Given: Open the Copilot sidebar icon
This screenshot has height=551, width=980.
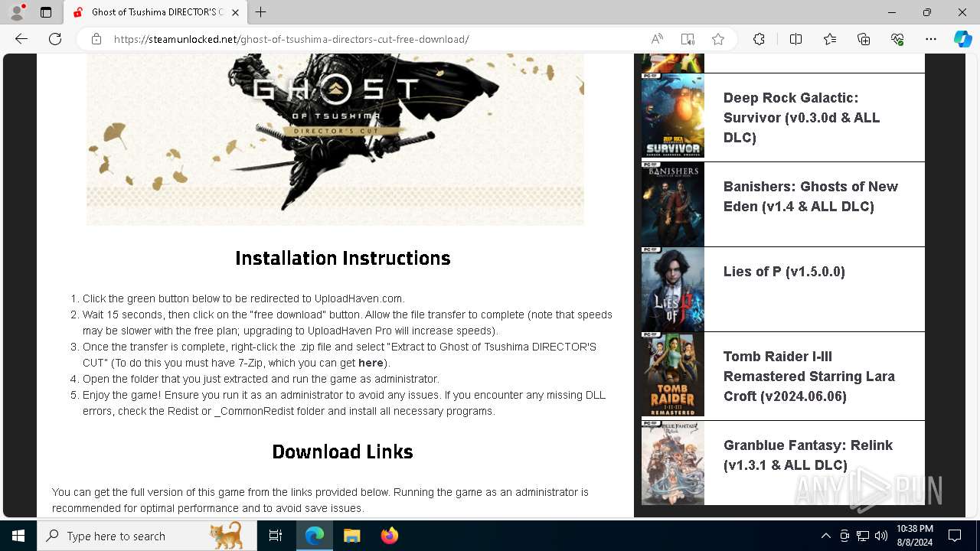Looking at the screenshot, I should [x=962, y=39].
